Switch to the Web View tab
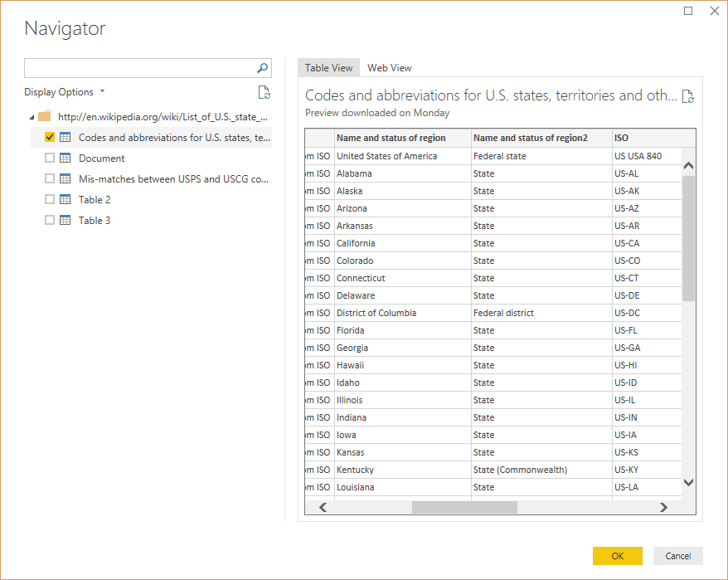Image resolution: width=728 pixels, height=580 pixels. 389,67
